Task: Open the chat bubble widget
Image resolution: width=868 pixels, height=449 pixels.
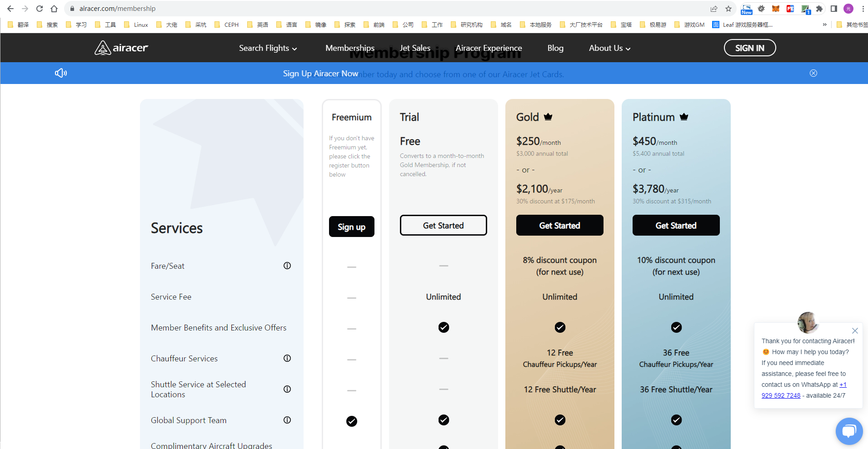Action: coord(849,431)
